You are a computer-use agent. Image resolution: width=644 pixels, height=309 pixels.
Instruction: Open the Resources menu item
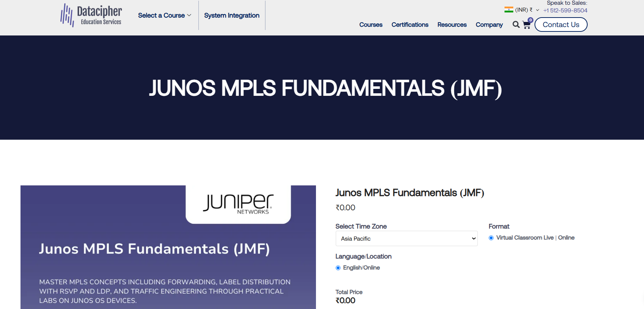pos(452,25)
